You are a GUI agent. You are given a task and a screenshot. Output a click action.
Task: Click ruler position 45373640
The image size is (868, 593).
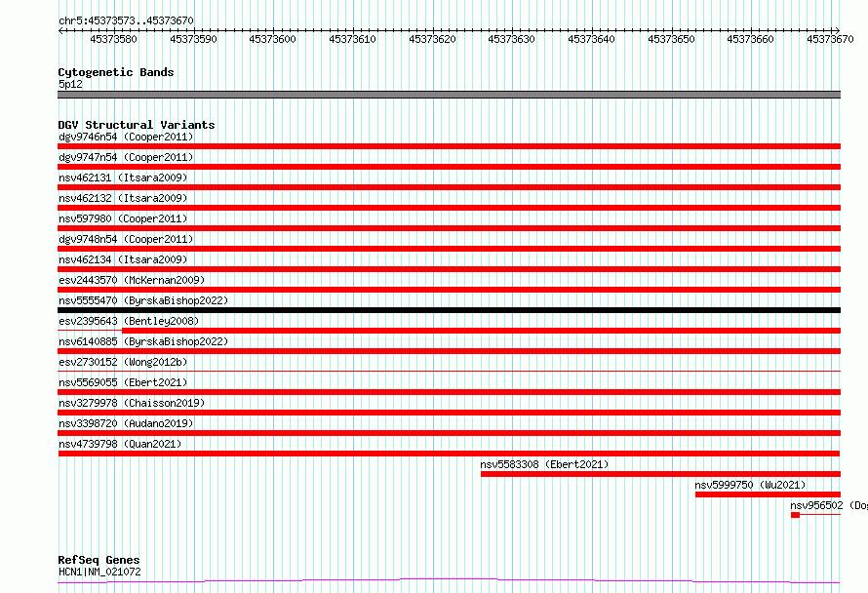pos(591,39)
